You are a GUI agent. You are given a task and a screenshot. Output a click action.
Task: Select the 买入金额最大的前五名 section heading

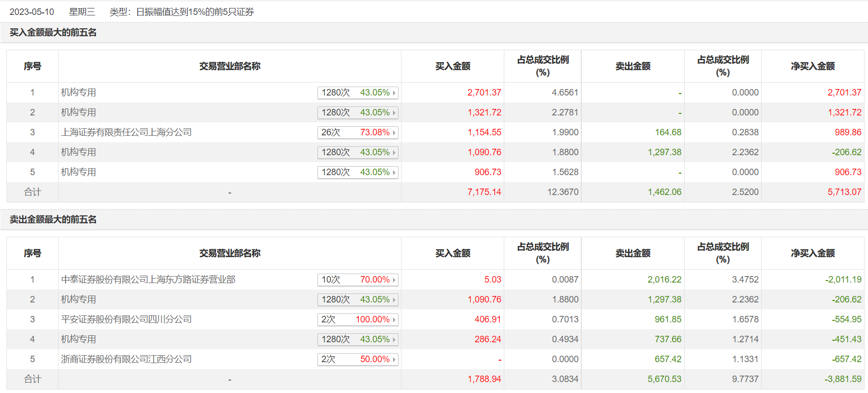pos(53,33)
